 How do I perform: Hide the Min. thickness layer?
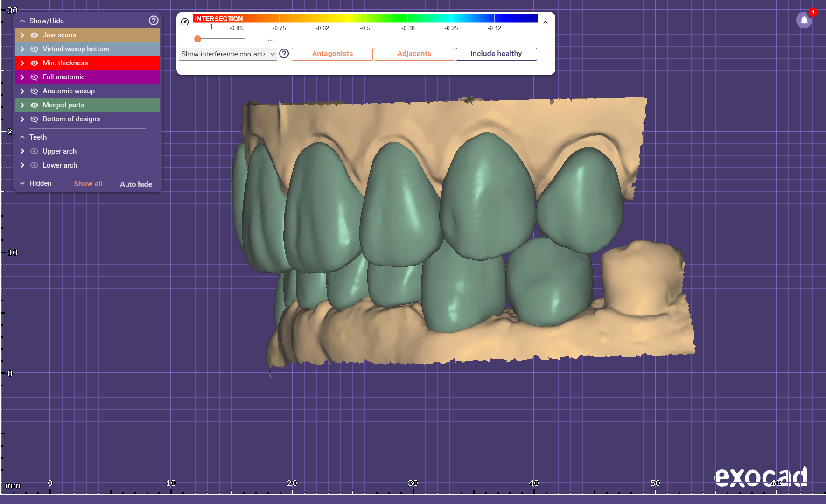[34, 63]
